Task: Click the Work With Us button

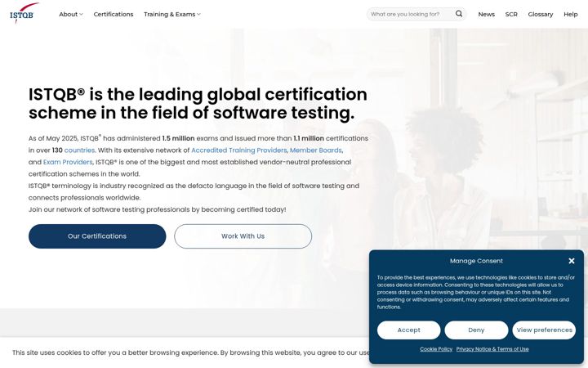Action: point(243,236)
